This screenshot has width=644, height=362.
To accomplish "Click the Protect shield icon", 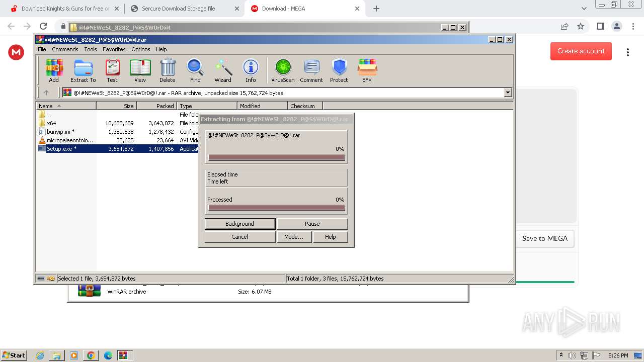I will coord(339,70).
